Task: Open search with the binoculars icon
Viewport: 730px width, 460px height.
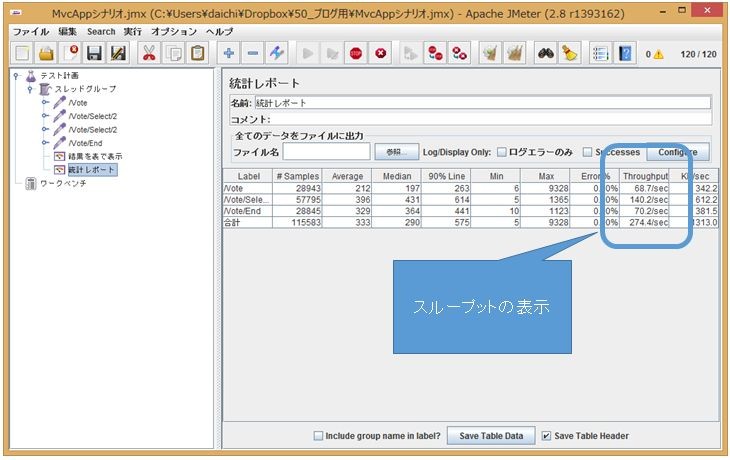Action: (546, 54)
